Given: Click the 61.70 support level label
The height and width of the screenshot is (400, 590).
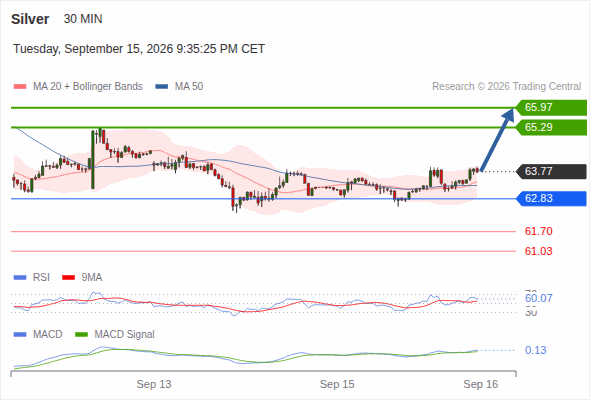Looking at the screenshot, I should pos(538,231).
